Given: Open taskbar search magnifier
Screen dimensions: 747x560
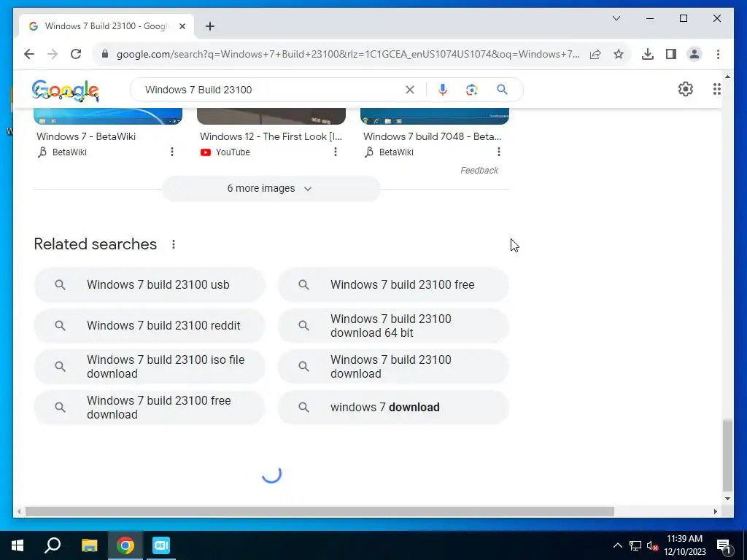Looking at the screenshot, I should [x=53, y=545].
